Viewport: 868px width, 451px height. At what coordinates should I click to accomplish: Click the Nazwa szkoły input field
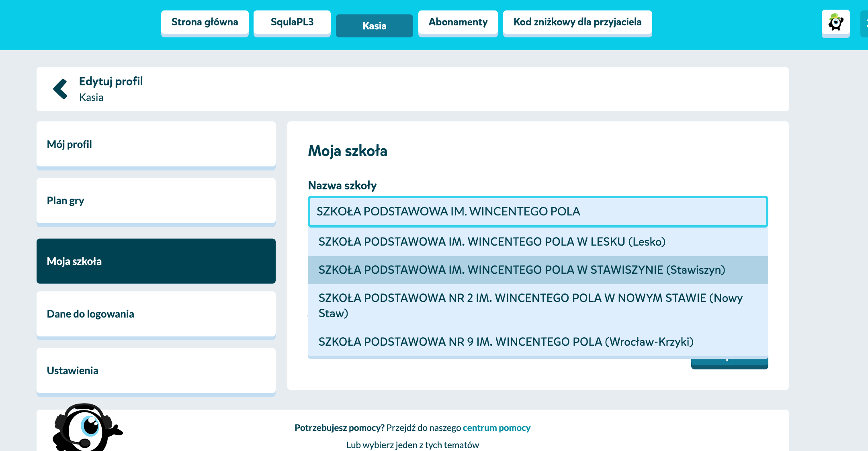click(x=538, y=211)
